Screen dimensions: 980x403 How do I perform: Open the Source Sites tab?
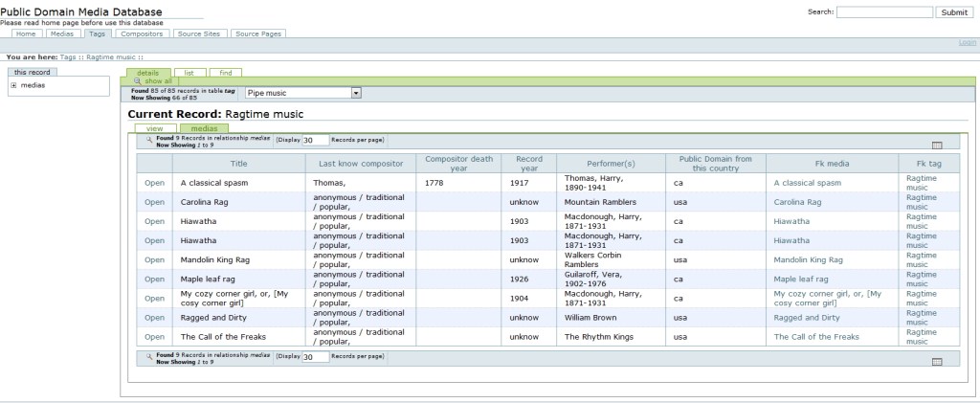click(200, 34)
